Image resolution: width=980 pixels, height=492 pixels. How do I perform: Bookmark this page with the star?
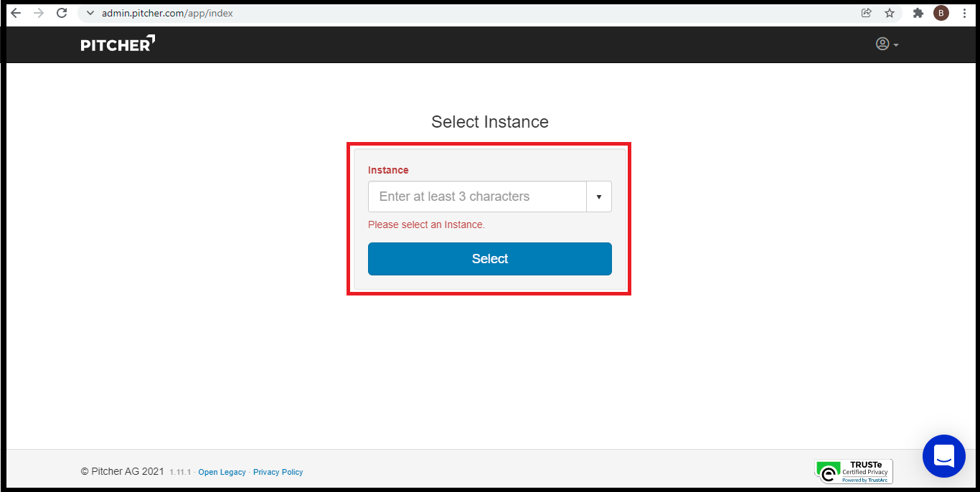coord(890,13)
